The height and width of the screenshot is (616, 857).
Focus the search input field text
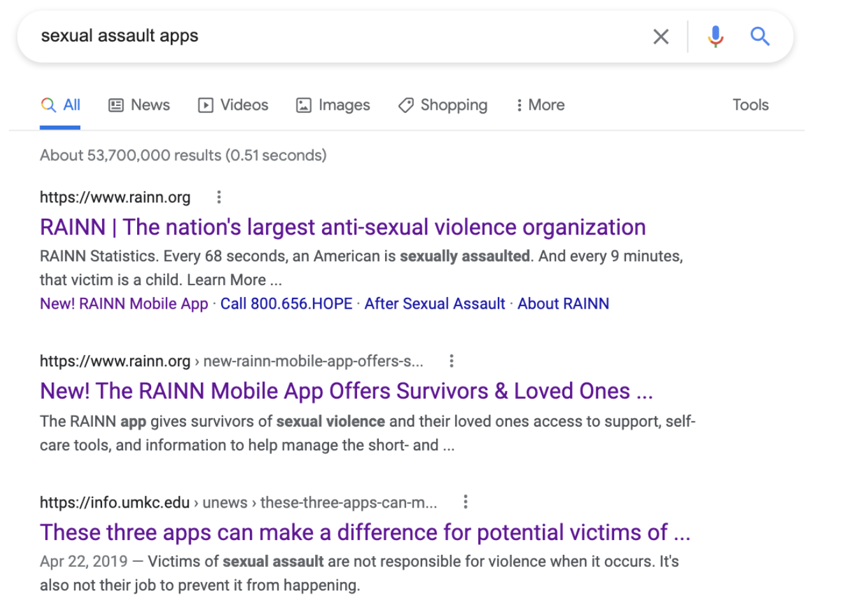click(x=319, y=36)
